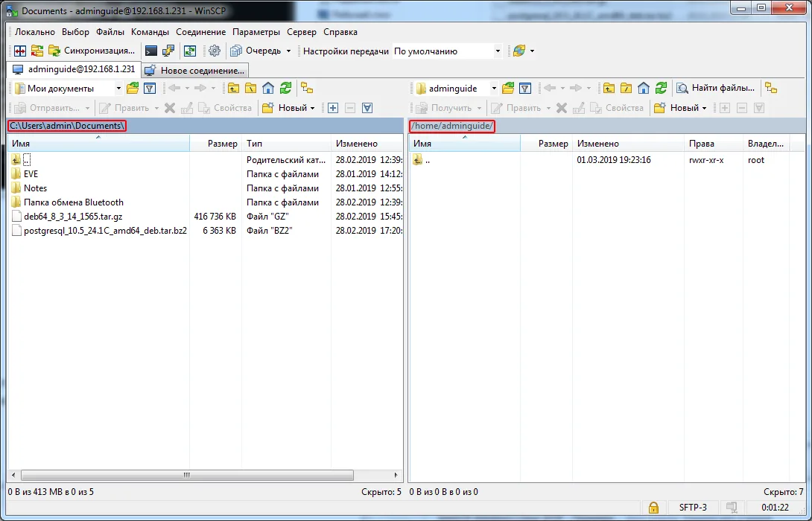This screenshot has height=521, width=812.
Task: Go to local parent directory icon
Action: (x=234, y=88)
